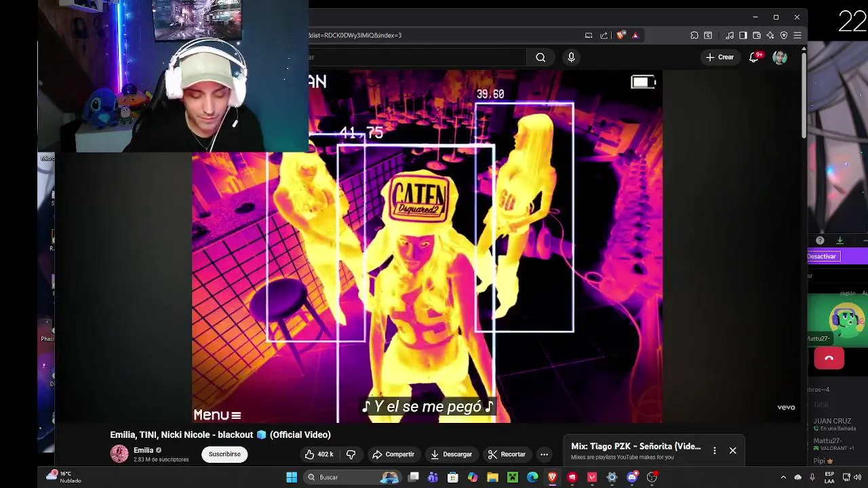This screenshot has height=488, width=868.
Task: Click the Compartir share button
Action: [393, 454]
